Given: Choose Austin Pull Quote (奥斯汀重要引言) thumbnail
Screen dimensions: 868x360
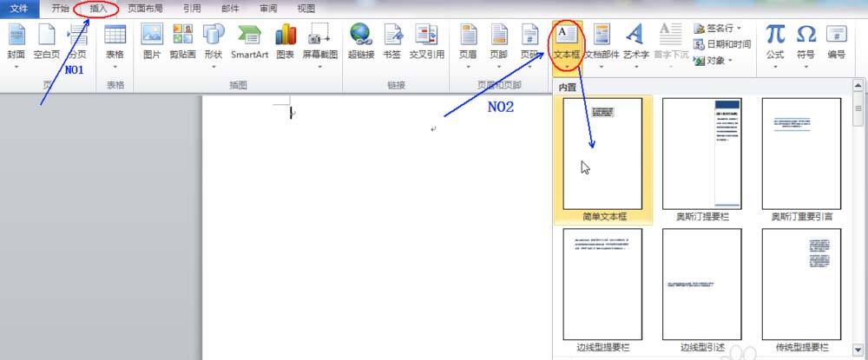Looking at the screenshot, I should point(801,154).
